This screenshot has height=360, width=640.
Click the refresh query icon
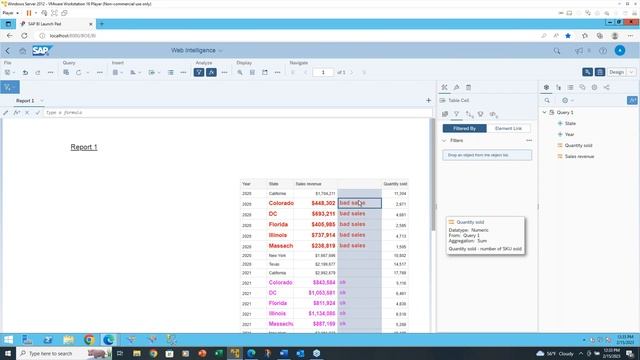coord(78,73)
